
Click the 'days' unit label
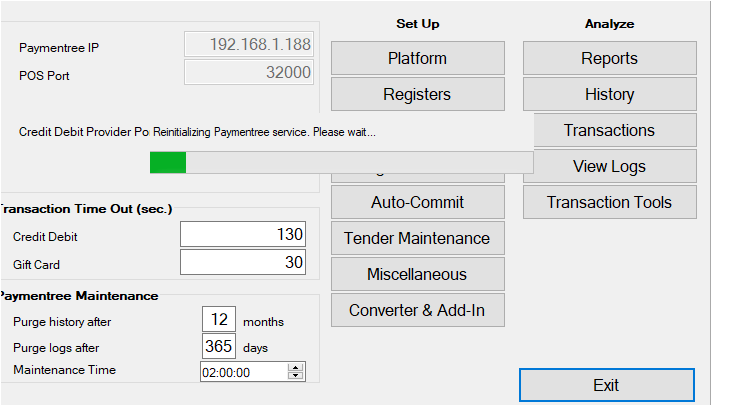pos(255,348)
